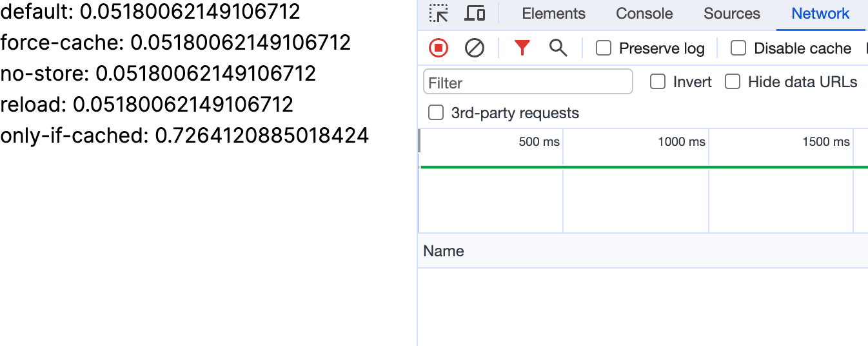Image resolution: width=868 pixels, height=346 pixels.
Task: Click the 1000 ms timeline marker
Action: 682,141
